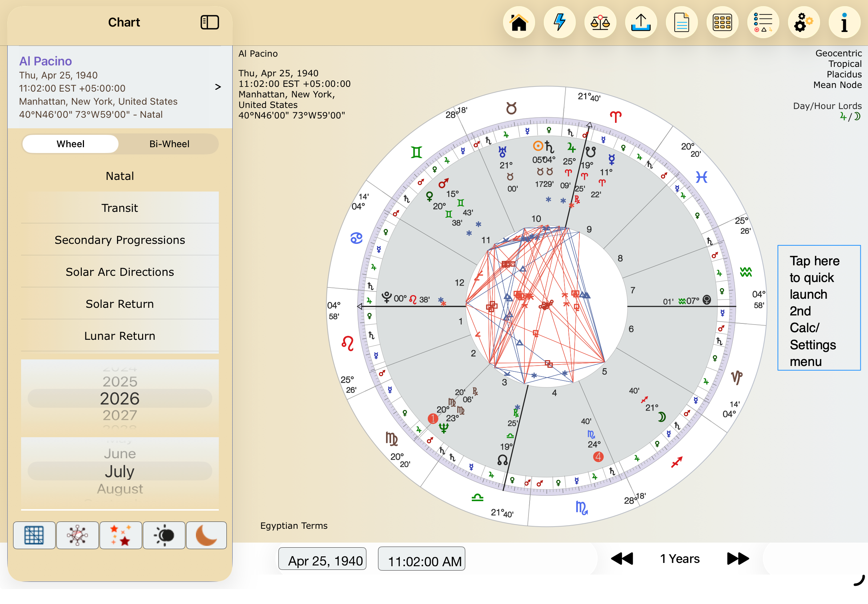Show the info icon panel
The height and width of the screenshot is (604, 868).
click(845, 23)
